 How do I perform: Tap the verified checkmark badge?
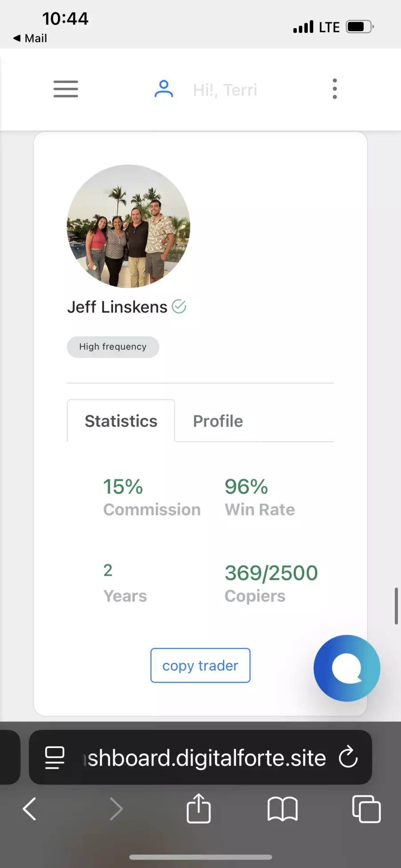click(x=179, y=307)
